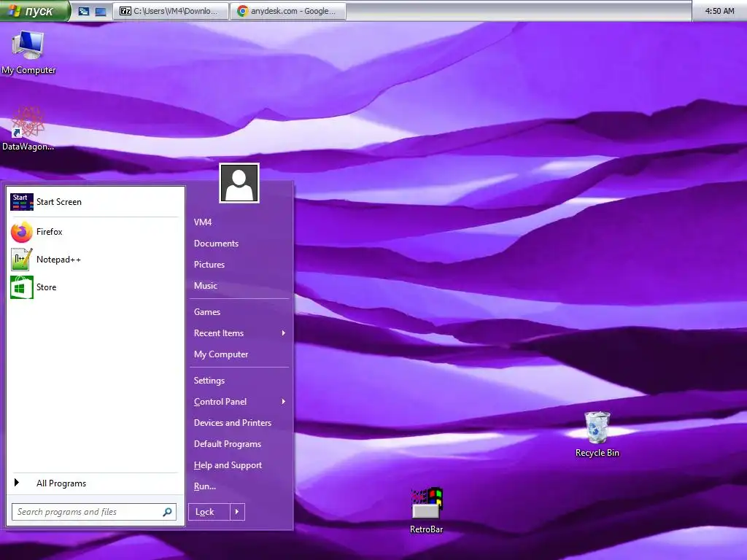The height and width of the screenshot is (560, 747).
Task: Switch to 7-Zip C:\Users\VM4 taskbar window
Action: coord(171,11)
